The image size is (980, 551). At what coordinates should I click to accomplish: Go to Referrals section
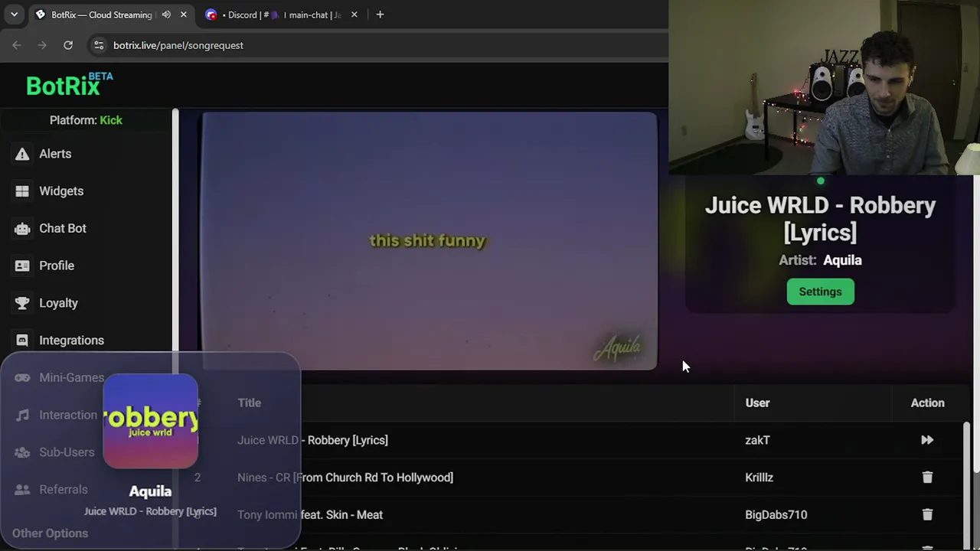64,490
